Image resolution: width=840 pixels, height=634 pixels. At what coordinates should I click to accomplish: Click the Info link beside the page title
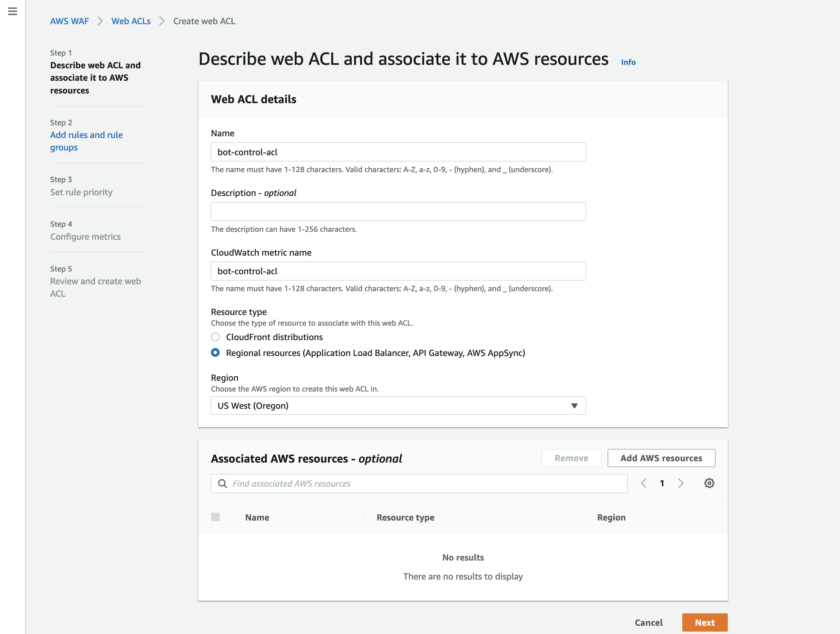(628, 62)
